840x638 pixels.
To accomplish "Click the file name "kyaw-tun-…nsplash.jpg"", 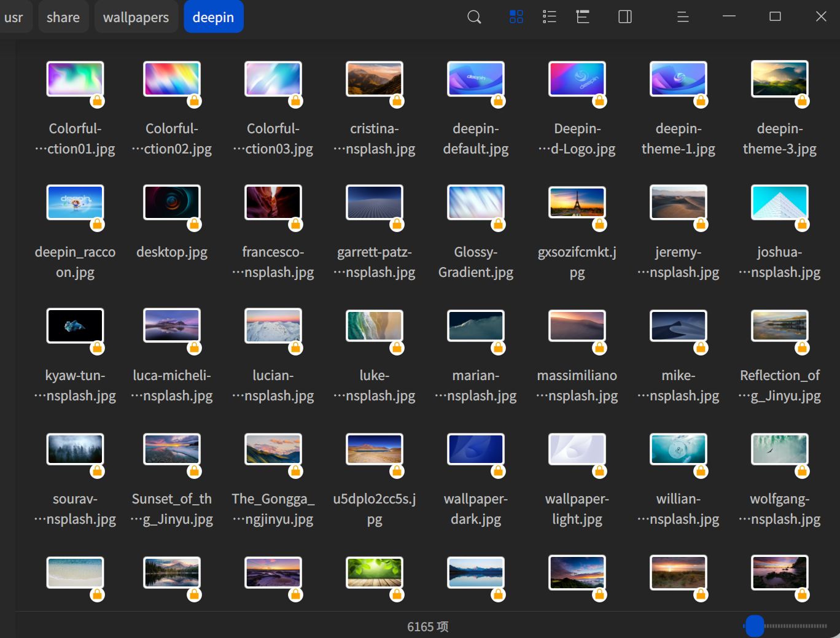I will point(76,386).
